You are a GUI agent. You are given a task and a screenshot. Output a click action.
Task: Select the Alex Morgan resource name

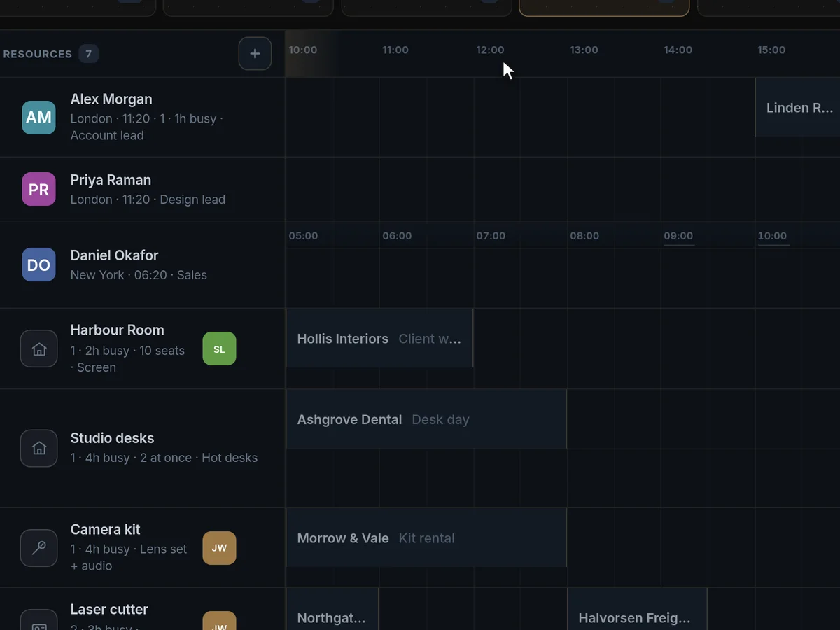[111, 99]
